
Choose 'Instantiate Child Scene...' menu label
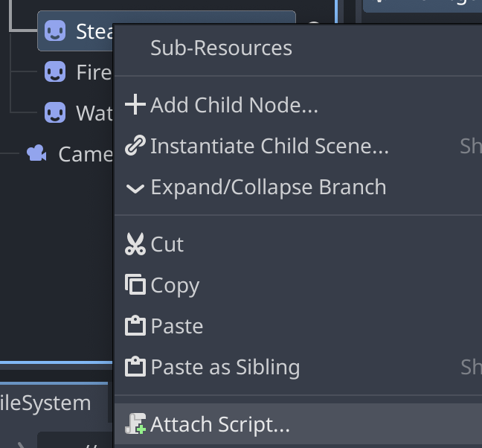(x=269, y=147)
